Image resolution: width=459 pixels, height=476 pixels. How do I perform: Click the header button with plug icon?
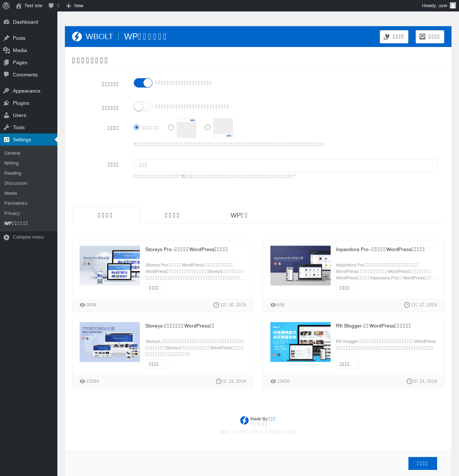(394, 37)
